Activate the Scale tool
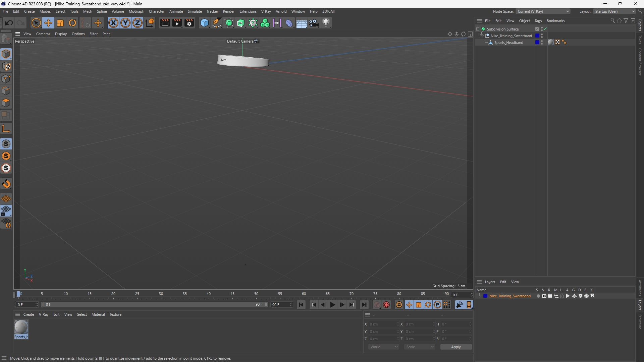644x362 pixels. pos(60,23)
